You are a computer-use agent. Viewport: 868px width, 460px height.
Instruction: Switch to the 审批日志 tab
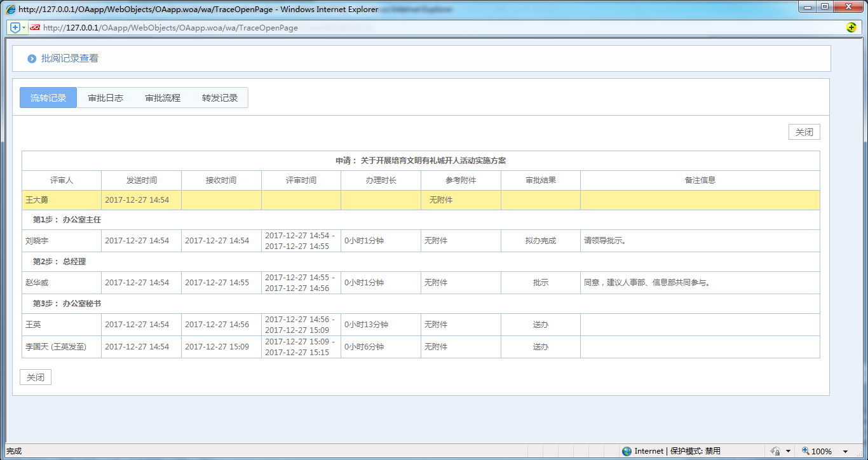pyautogui.click(x=105, y=98)
